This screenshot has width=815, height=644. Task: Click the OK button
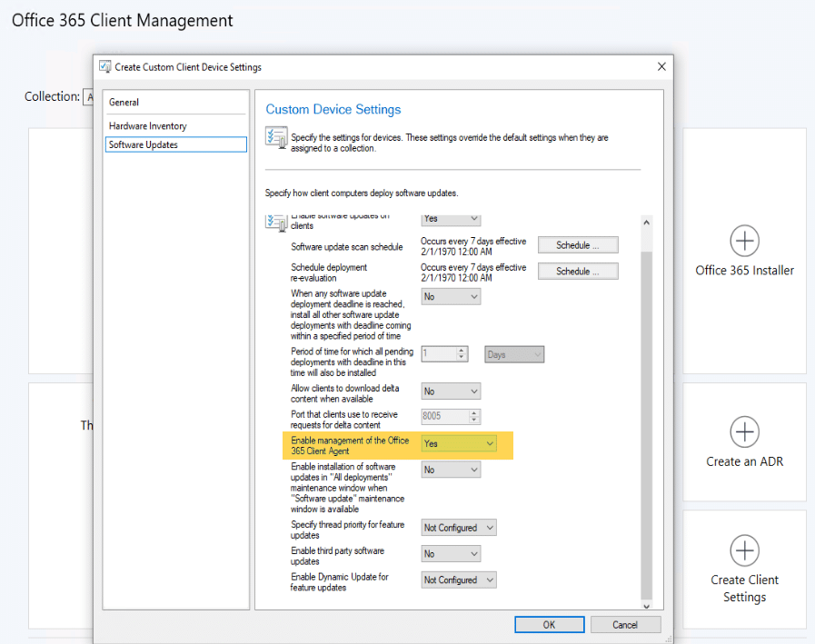pyautogui.click(x=549, y=624)
